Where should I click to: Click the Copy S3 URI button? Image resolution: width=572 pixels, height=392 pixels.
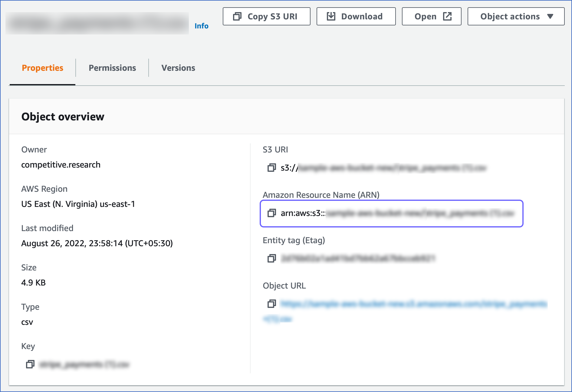(x=266, y=16)
